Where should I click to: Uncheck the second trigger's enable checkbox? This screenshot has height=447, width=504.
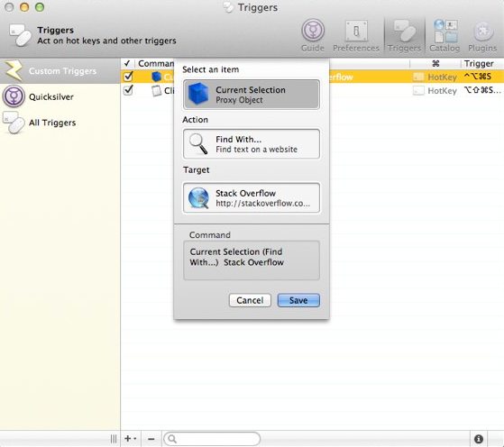tap(128, 90)
